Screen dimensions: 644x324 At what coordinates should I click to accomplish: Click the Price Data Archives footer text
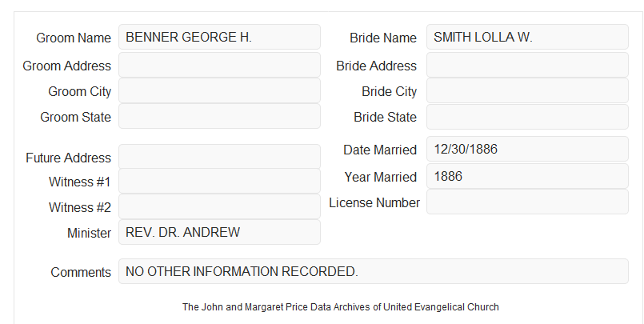click(x=341, y=307)
